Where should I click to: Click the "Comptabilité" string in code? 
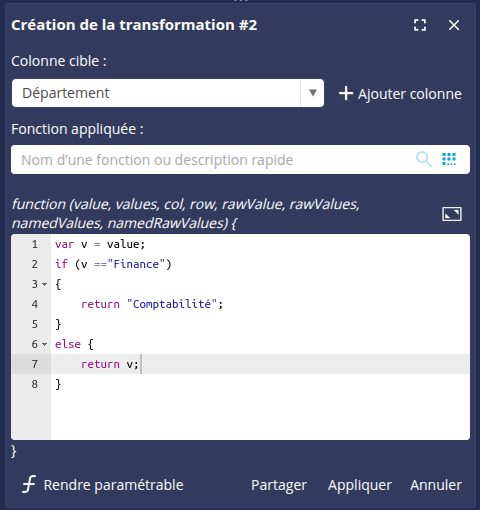pyautogui.click(x=172, y=304)
